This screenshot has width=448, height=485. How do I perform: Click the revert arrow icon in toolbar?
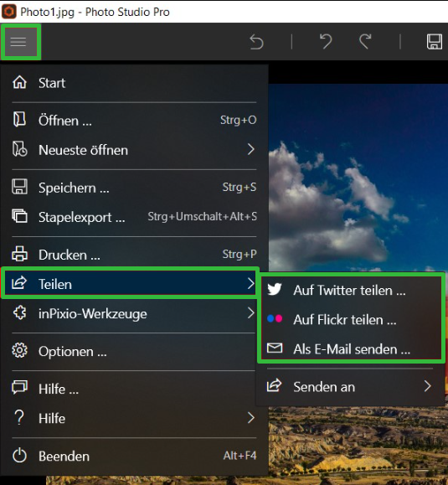click(x=256, y=42)
